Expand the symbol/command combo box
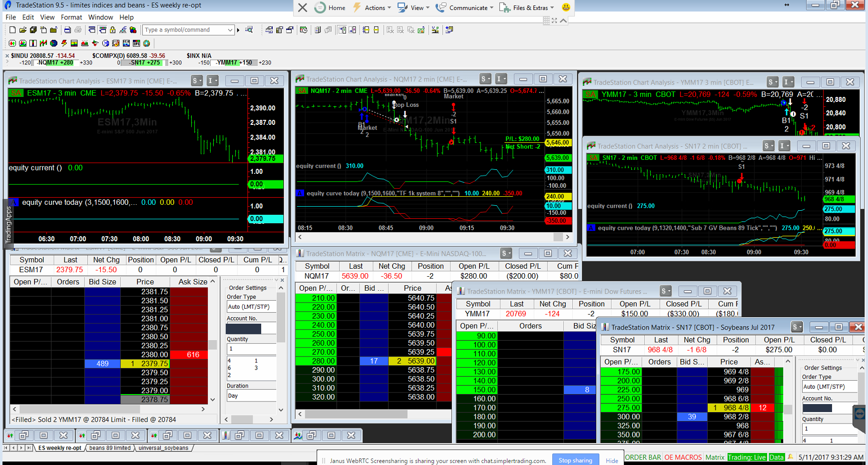This screenshot has width=868, height=465. (x=230, y=30)
